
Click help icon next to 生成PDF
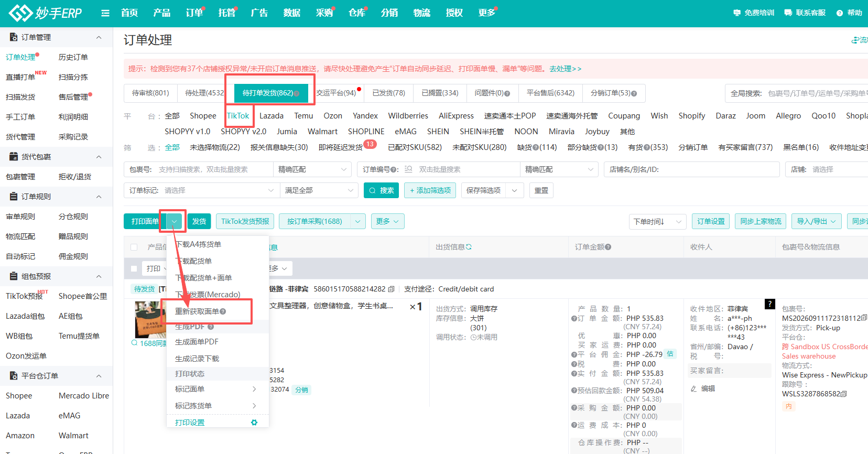point(211,327)
